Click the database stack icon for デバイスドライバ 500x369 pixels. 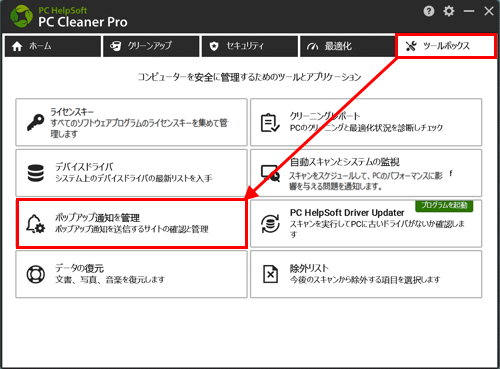click(36, 173)
